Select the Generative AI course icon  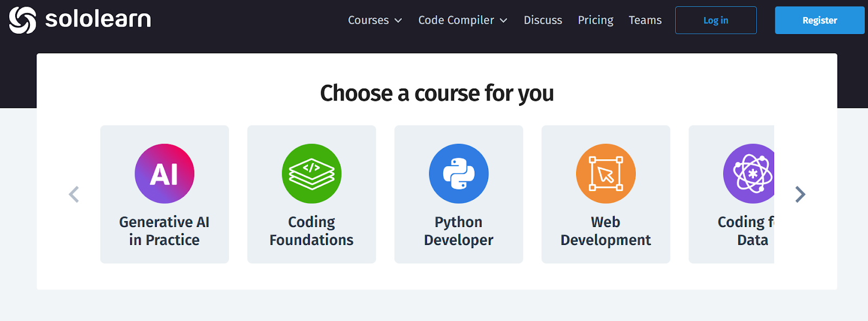pos(164,173)
